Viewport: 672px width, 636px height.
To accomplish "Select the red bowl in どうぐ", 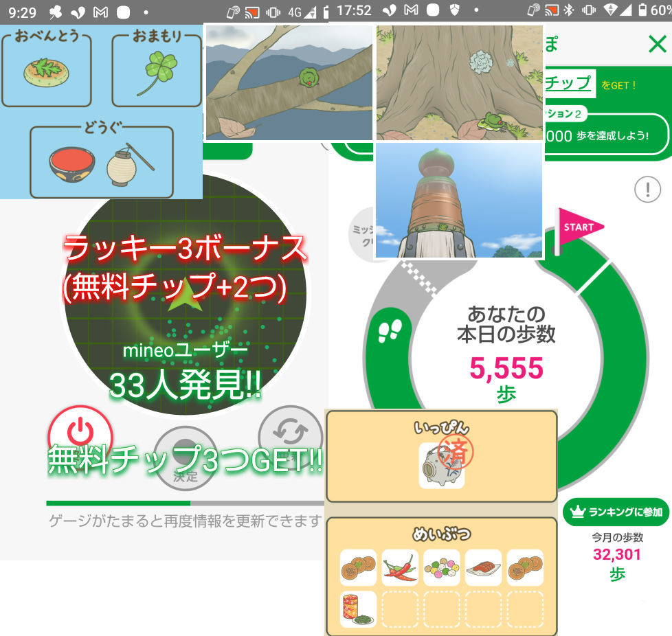I will click(72, 165).
